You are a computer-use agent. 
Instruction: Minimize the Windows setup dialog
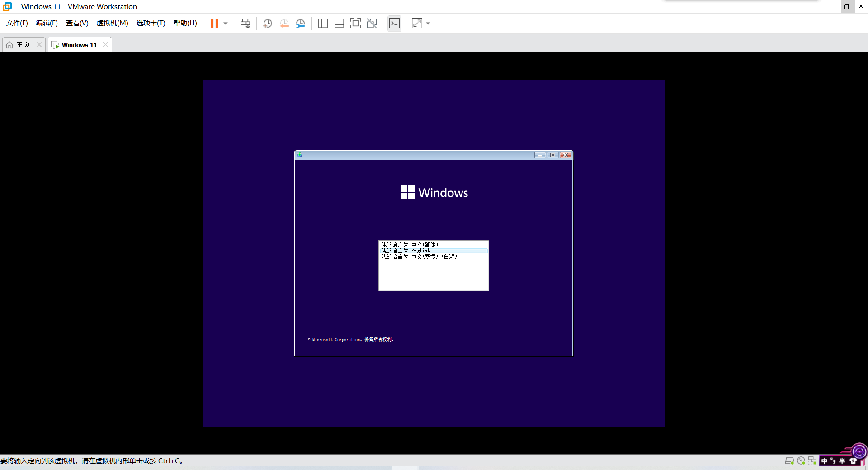coord(540,155)
